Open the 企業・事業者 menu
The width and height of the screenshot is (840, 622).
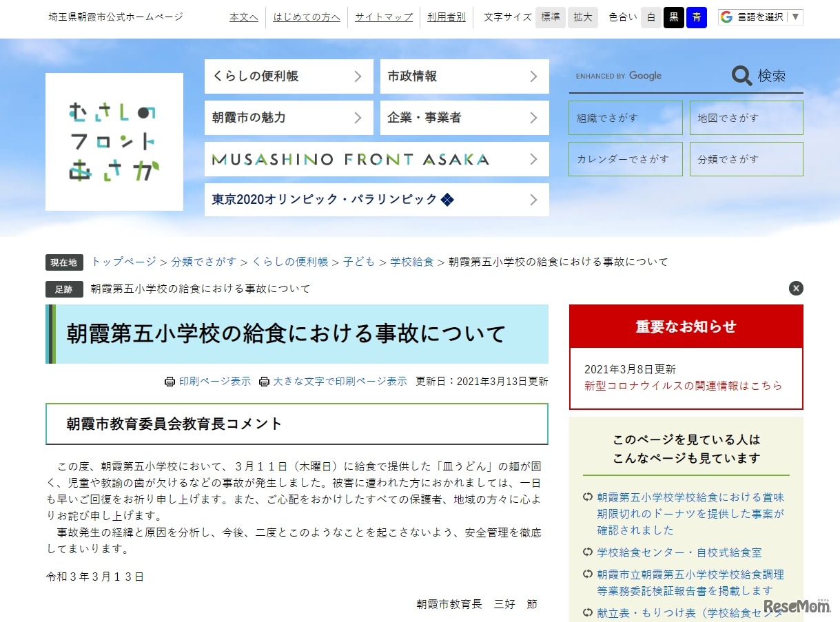tap(464, 118)
